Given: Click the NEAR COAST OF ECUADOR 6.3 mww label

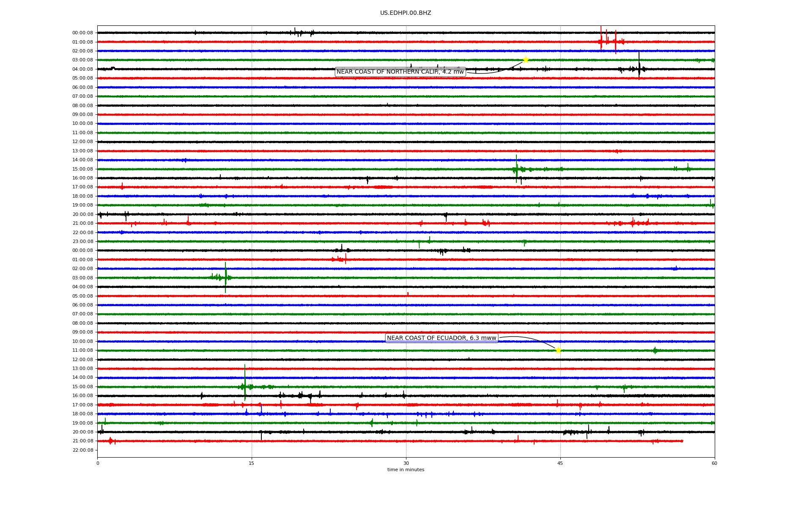Looking at the screenshot, I should [x=442, y=338].
